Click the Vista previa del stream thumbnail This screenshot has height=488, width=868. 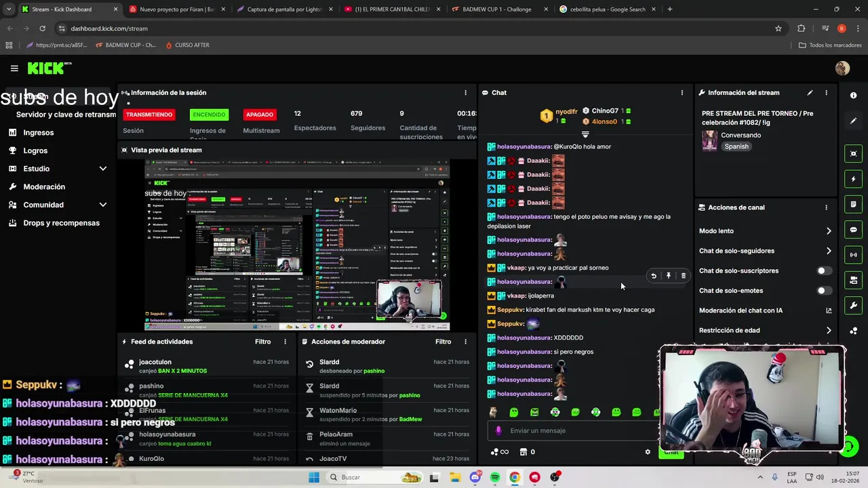coord(297,245)
